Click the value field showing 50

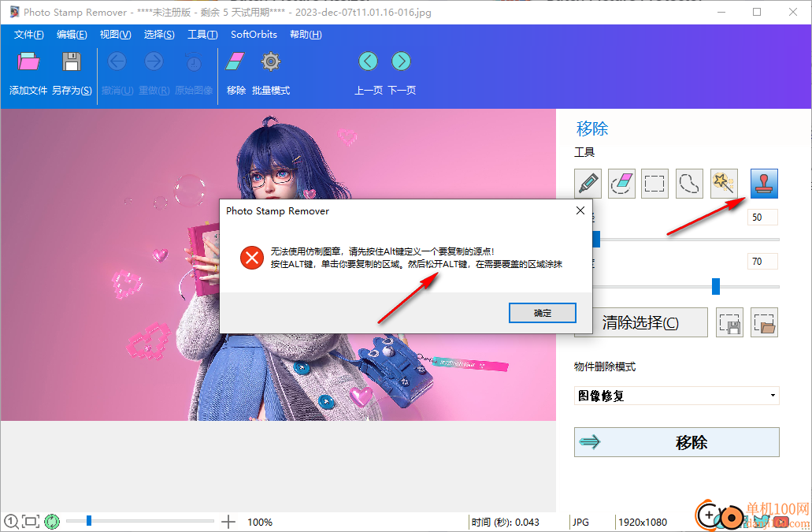[x=762, y=217]
